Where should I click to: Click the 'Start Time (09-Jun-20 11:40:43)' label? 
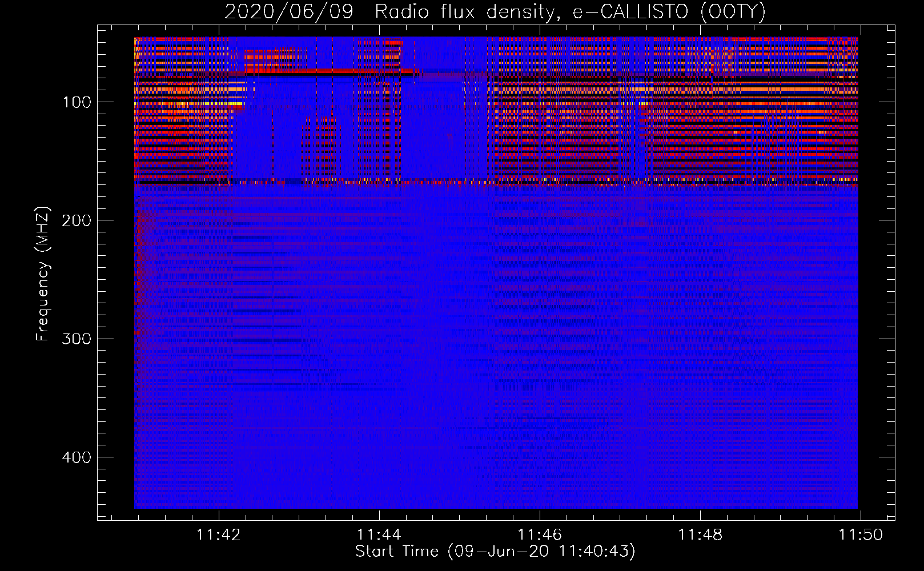point(495,552)
